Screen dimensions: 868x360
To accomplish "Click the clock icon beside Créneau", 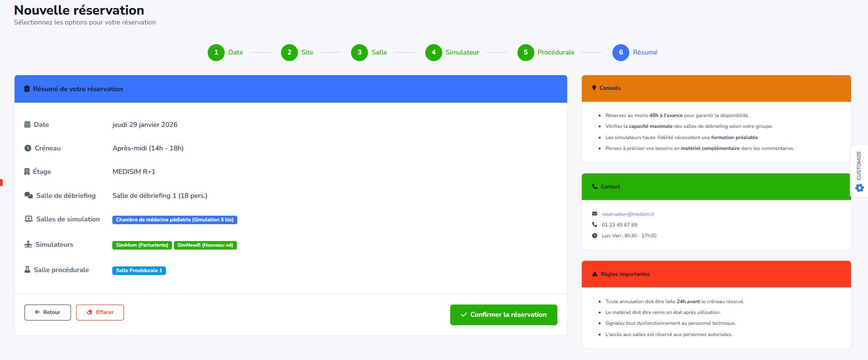I will [28, 148].
